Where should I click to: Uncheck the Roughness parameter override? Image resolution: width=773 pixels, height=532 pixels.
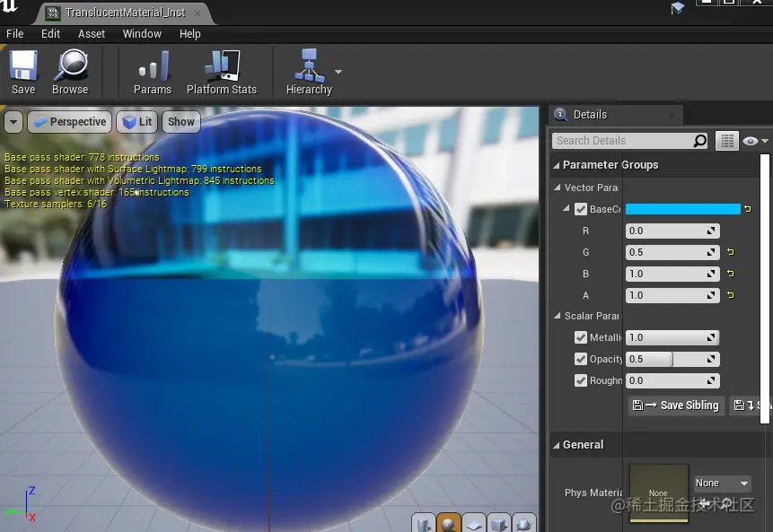pyautogui.click(x=581, y=380)
